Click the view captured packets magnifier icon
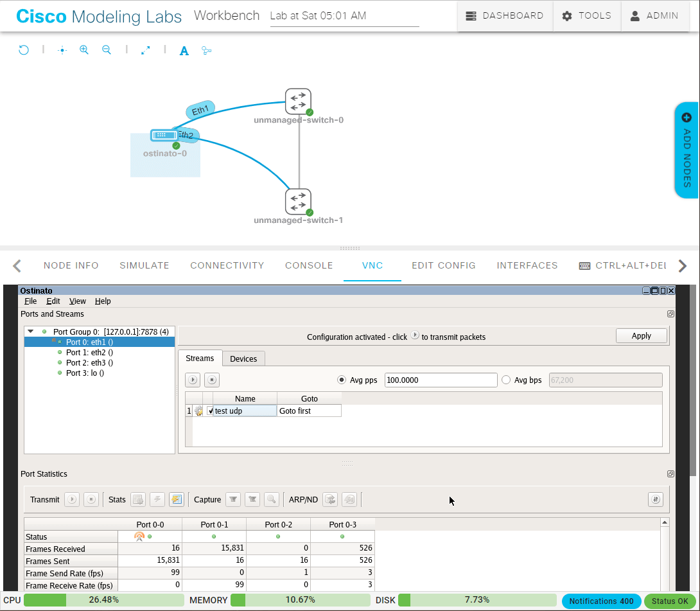Viewport: 700px width, 611px height. [271, 499]
